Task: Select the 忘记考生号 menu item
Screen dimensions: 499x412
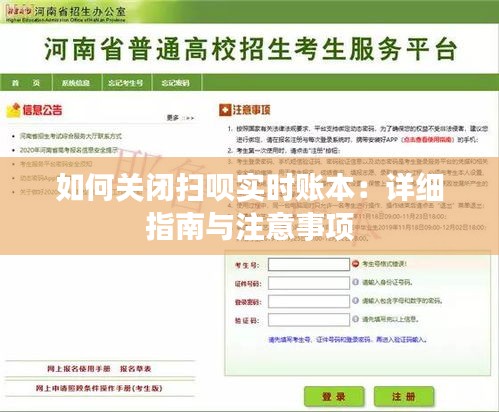Action: [x=126, y=83]
